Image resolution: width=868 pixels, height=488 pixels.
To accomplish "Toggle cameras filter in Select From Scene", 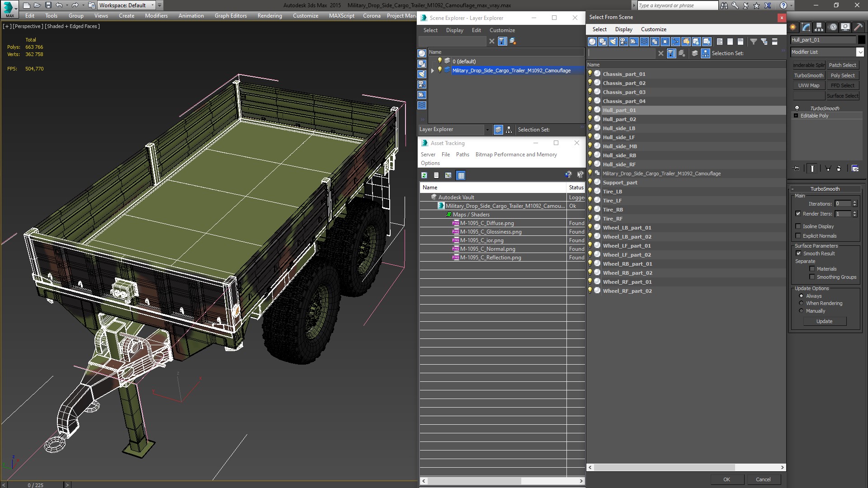I will click(623, 42).
